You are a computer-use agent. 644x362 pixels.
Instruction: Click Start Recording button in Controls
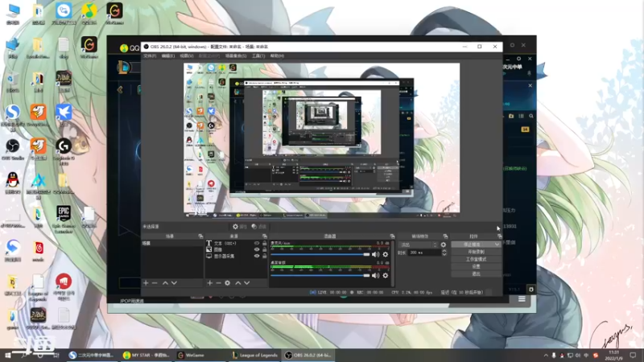[x=476, y=252]
